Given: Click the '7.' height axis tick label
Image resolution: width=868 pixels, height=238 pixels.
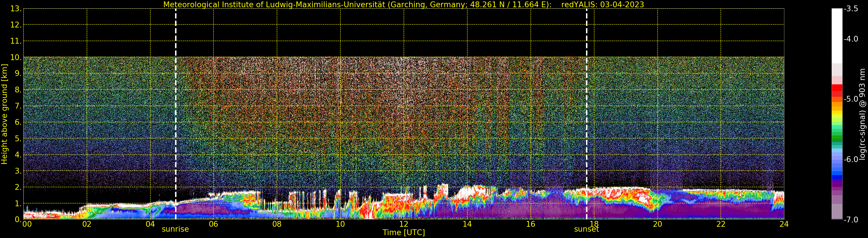Looking at the screenshot, I should [x=18, y=106].
